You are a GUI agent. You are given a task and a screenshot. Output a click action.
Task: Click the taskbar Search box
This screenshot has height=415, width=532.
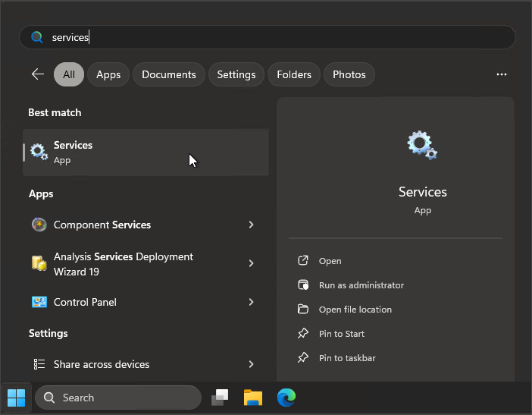pos(118,398)
